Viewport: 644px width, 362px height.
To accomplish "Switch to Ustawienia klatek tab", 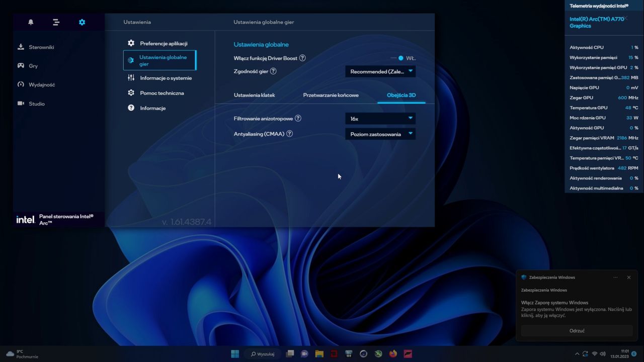I will 255,95.
